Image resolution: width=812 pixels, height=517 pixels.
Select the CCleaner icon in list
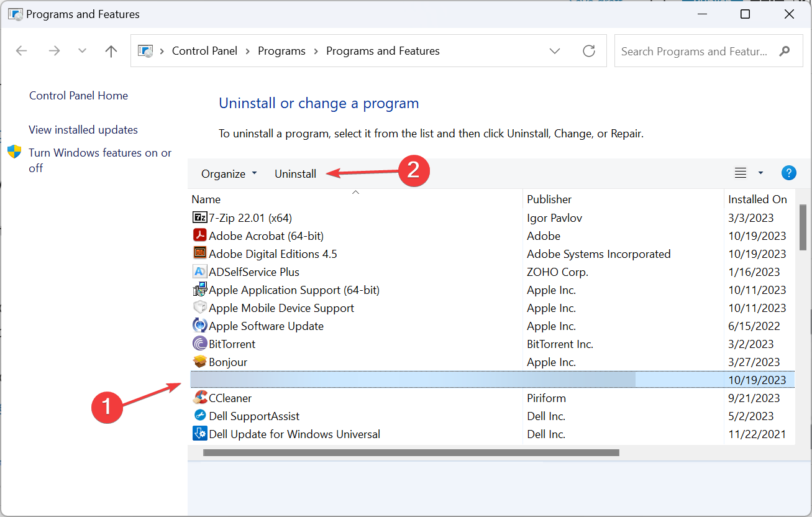199,398
